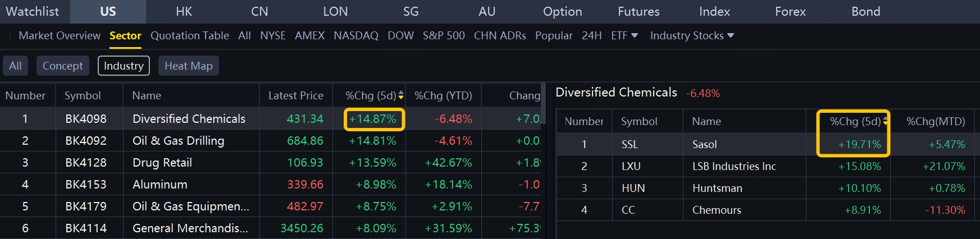Open the CHN ADRs list
The image size is (980, 239).
[500, 35]
